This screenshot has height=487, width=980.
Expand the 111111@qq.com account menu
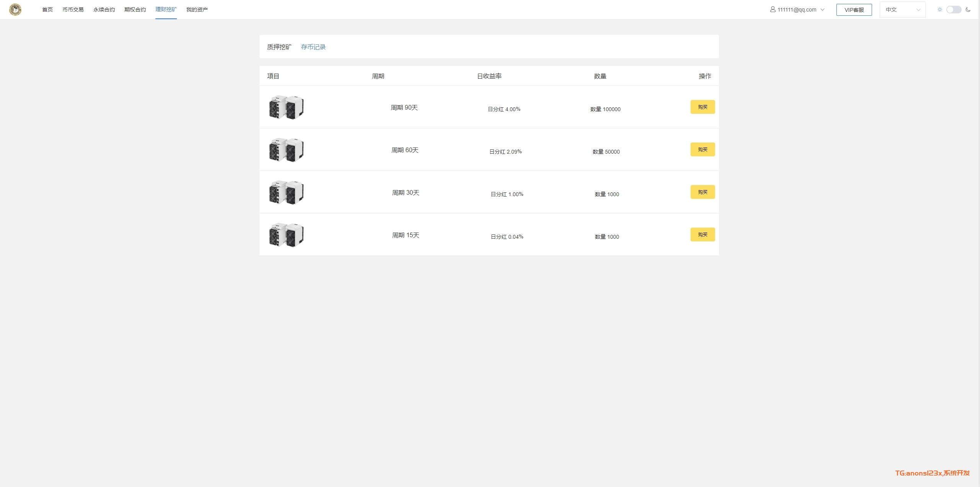pos(797,10)
